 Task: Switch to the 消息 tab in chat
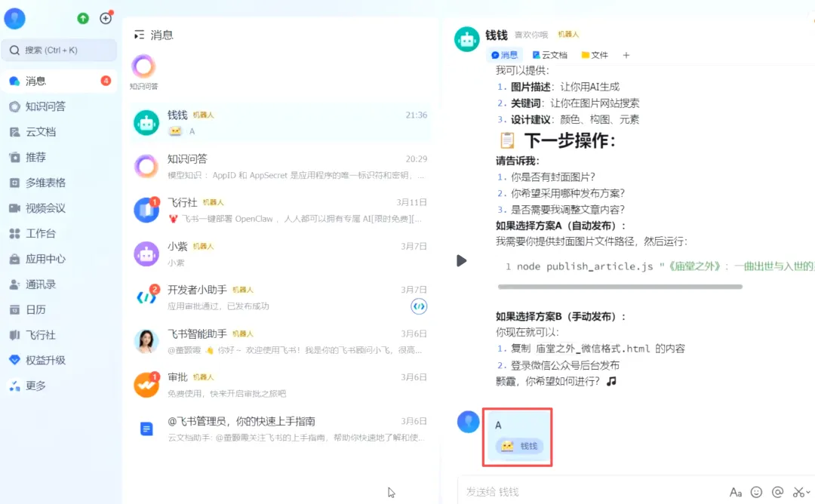[504, 55]
